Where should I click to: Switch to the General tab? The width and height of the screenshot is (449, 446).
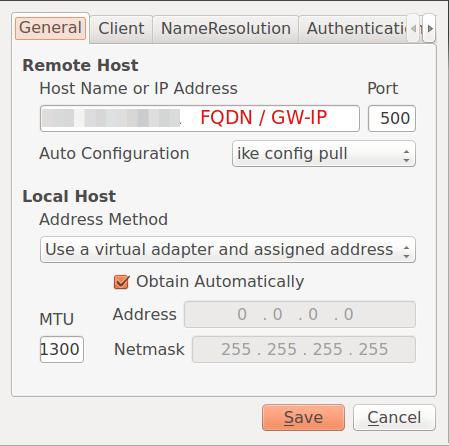[x=50, y=28]
